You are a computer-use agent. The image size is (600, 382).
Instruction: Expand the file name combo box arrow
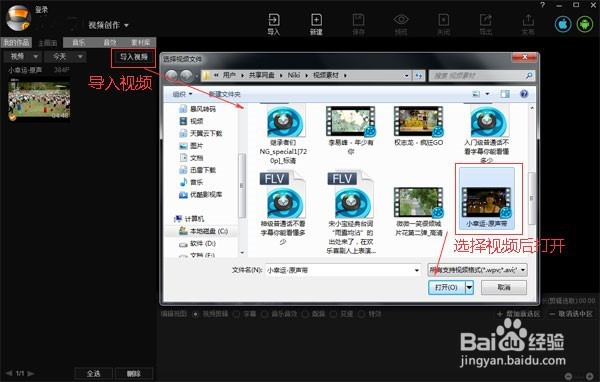pyautogui.click(x=417, y=270)
